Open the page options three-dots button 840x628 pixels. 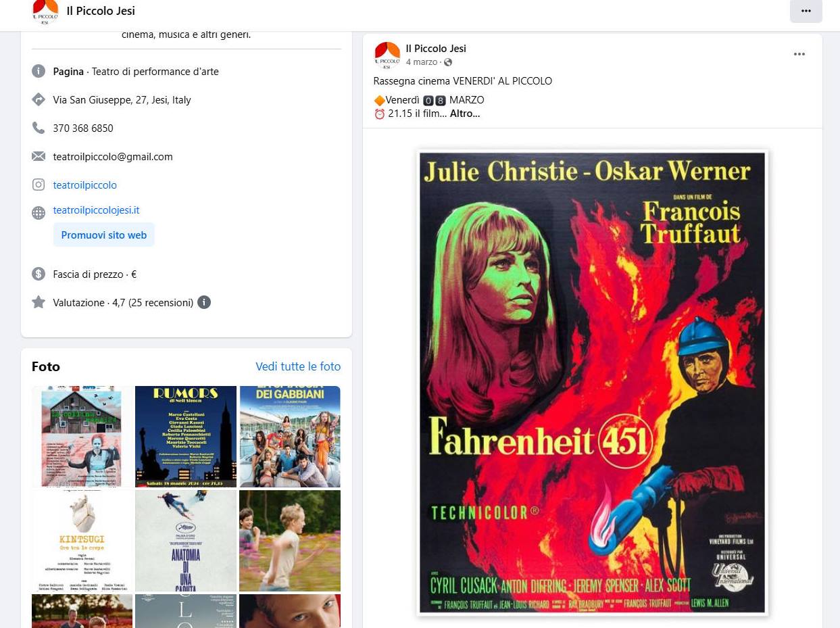click(x=806, y=11)
